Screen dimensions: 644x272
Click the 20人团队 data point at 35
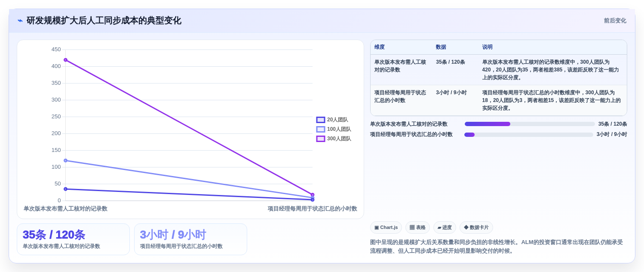click(65, 189)
